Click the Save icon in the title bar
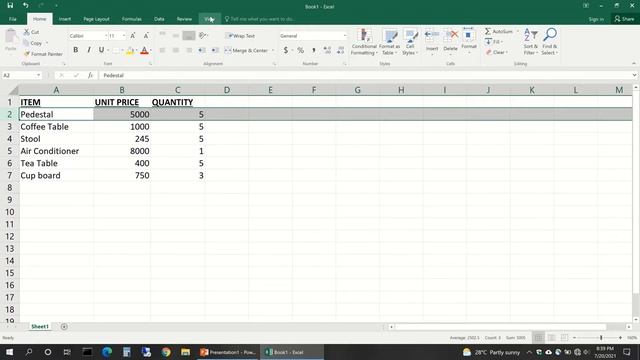This screenshot has width=640, height=360. click(10, 5)
